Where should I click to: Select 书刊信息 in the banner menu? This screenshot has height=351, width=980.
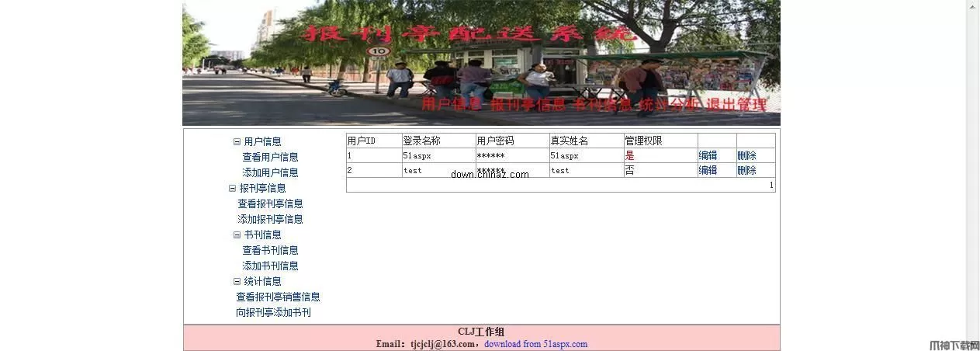[602, 105]
